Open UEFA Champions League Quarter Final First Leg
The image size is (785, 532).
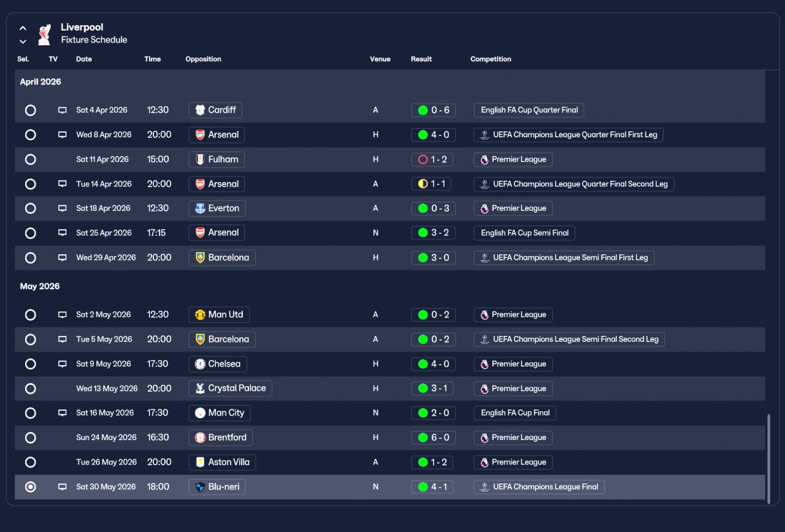click(569, 135)
